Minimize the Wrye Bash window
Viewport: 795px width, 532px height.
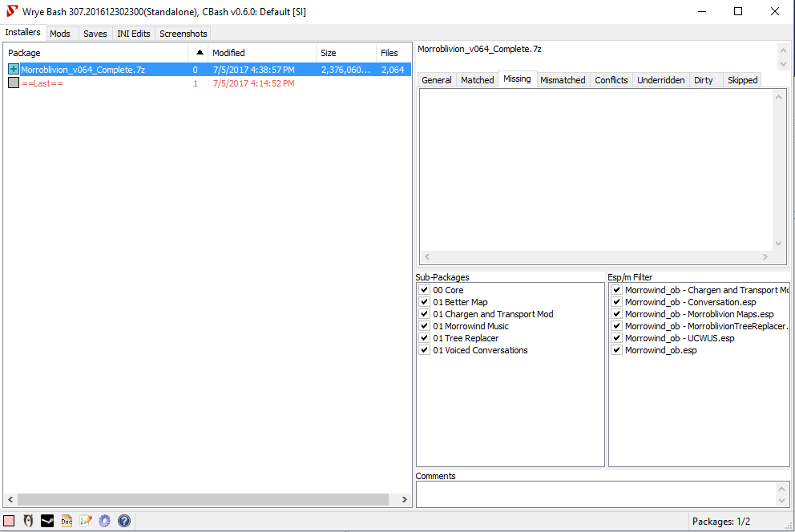702,11
